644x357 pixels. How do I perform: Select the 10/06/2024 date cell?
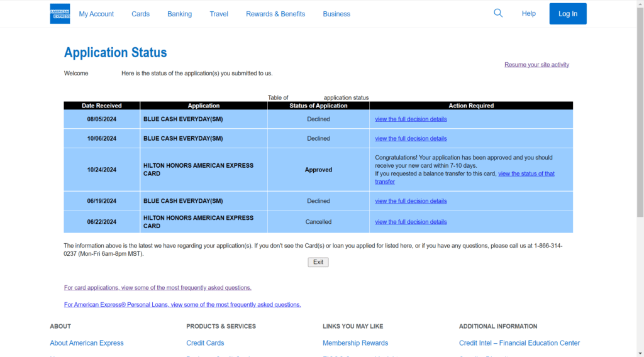point(101,139)
